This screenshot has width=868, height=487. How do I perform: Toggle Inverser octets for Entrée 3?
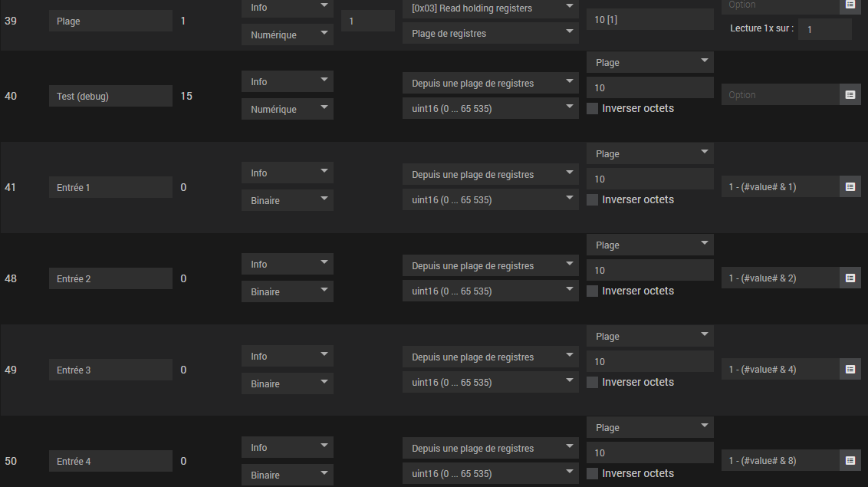[x=592, y=383]
